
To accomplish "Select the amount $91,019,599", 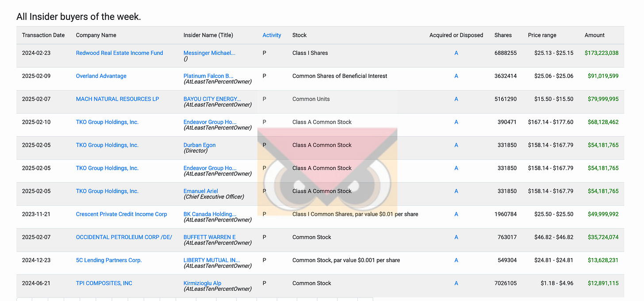I will point(603,76).
